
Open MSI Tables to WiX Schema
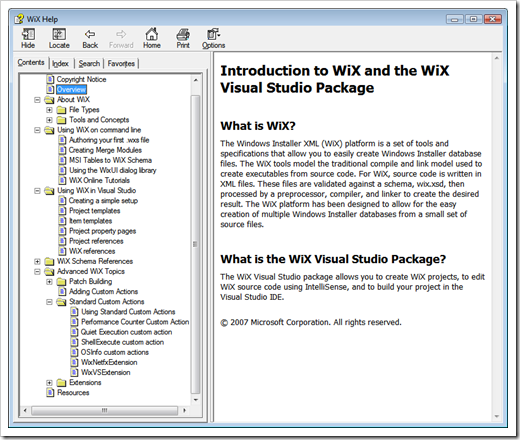[110, 160]
